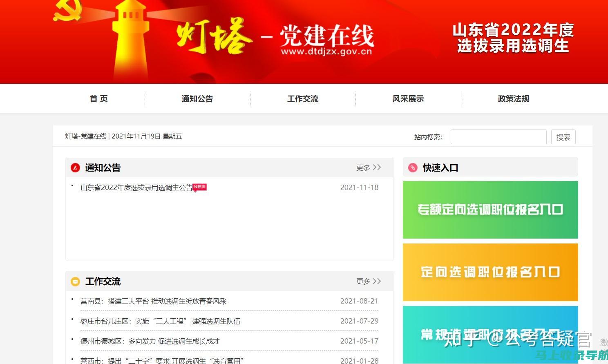Open the 政策法规 navigation menu item
This screenshot has width=608, height=364.
[x=514, y=99]
